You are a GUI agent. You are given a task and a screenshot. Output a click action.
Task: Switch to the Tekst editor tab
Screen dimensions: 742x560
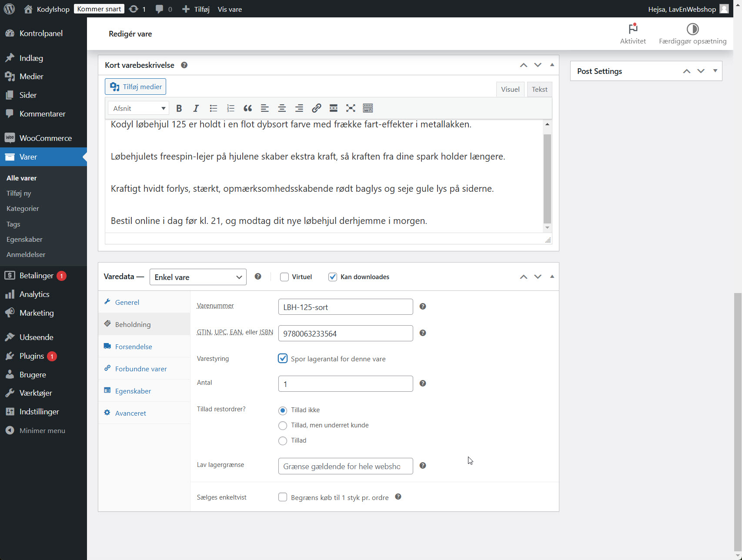point(539,89)
